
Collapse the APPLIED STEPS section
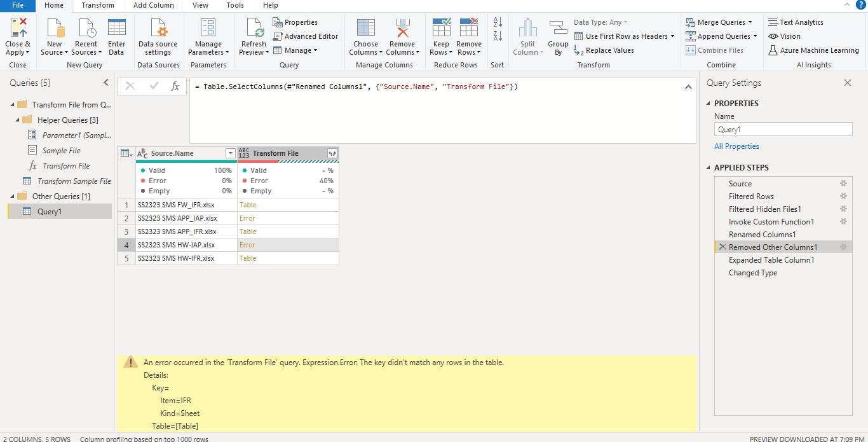709,167
